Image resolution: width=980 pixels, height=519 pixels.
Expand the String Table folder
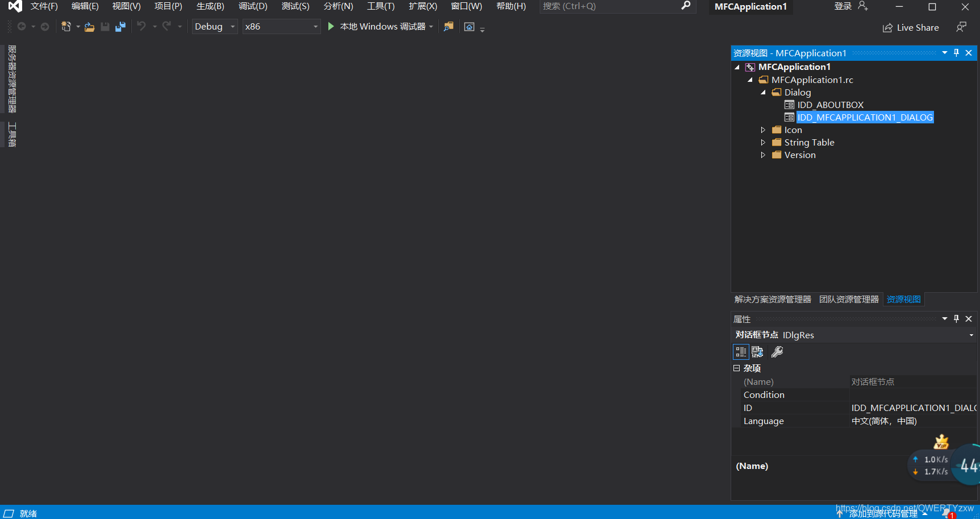coord(763,142)
